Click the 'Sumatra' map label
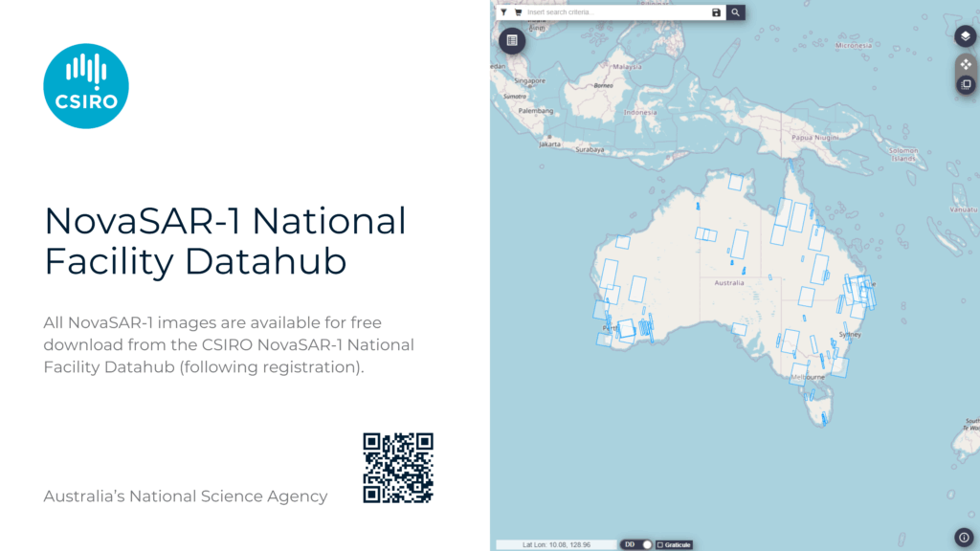 pos(515,97)
